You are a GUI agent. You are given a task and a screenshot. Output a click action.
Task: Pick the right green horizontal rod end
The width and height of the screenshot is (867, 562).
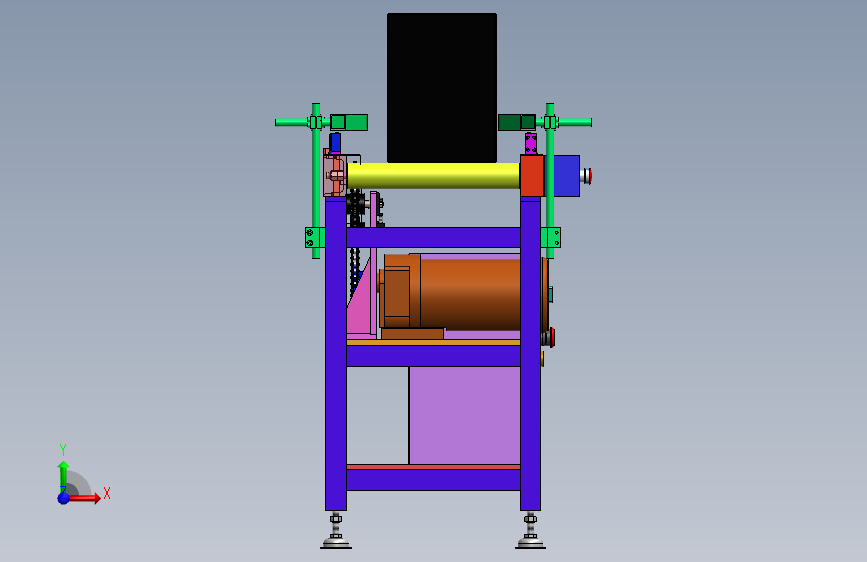(x=575, y=122)
